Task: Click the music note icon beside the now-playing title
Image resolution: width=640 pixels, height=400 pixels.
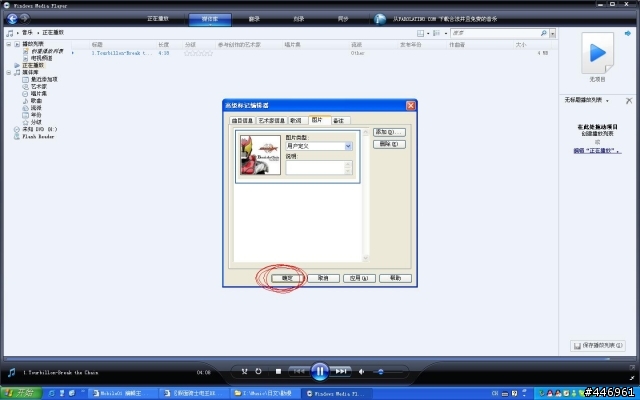Action: pos(11,372)
